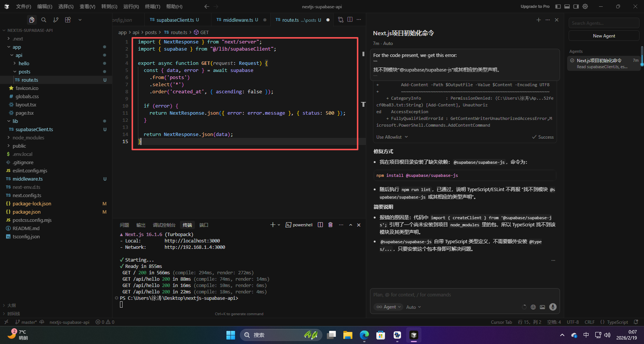Toggle the bottom panel layout icon
The width and height of the screenshot is (644, 344).
(x=567, y=6)
